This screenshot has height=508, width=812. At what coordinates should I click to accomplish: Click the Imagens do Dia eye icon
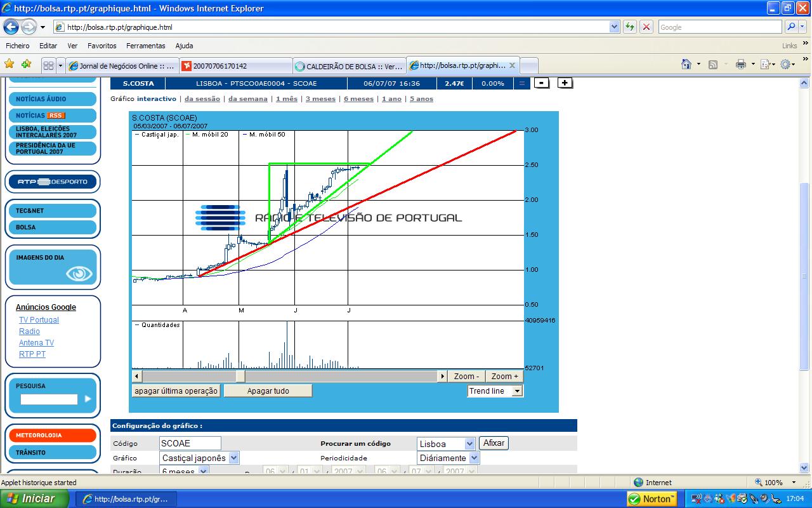point(79,274)
